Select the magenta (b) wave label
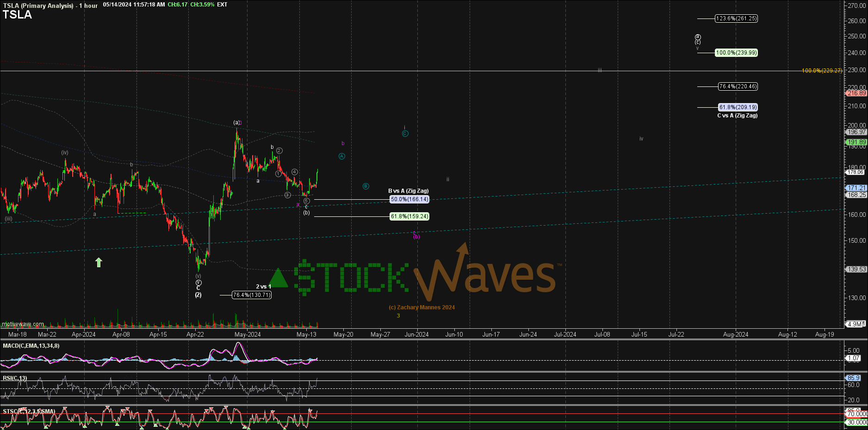 tap(417, 237)
